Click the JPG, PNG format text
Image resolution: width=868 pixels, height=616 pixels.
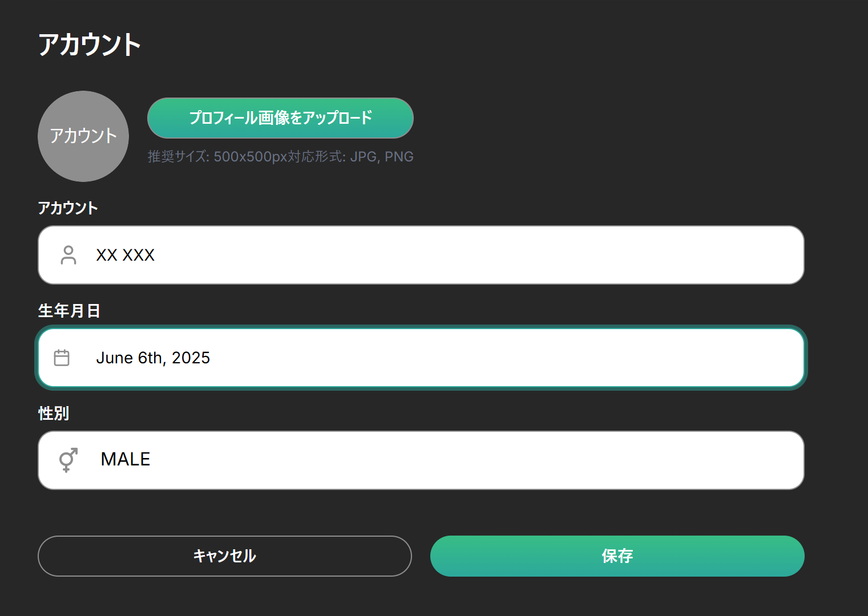[x=381, y=157]
